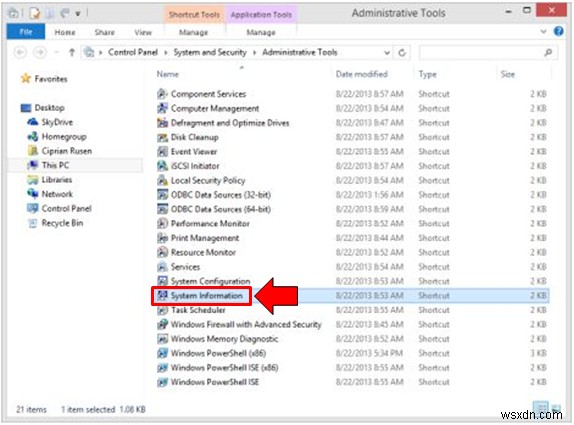
Task: Click the search magnifier icon
Action: tap(548, 53)
